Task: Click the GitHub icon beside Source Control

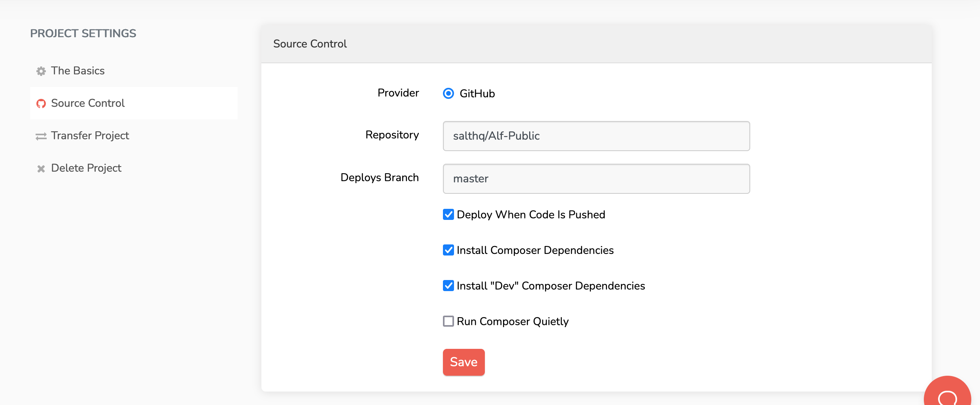Action: point(41,104)
